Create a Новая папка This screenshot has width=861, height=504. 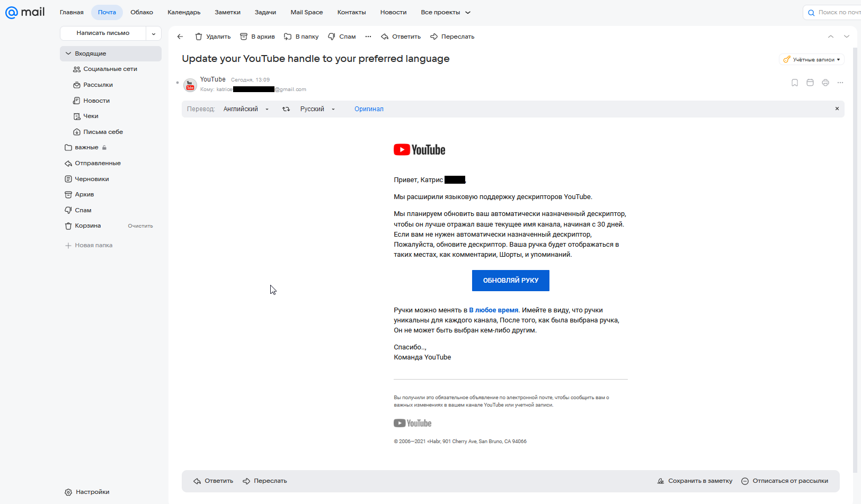click(x=88, y=245)
